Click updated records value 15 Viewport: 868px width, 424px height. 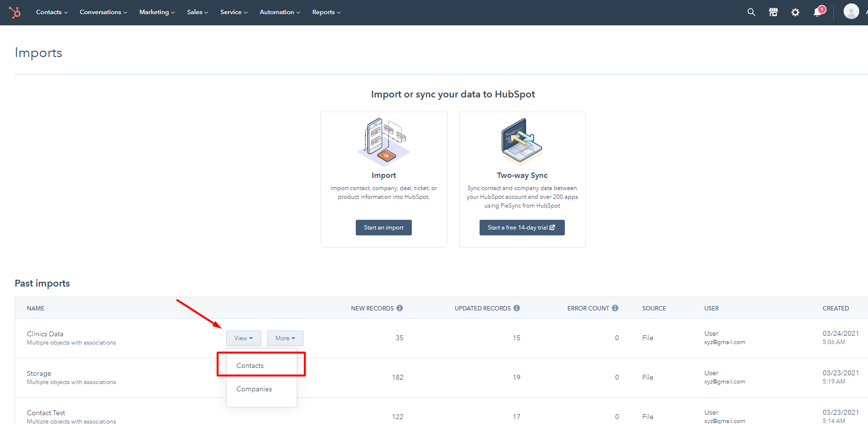pos(517,338)
